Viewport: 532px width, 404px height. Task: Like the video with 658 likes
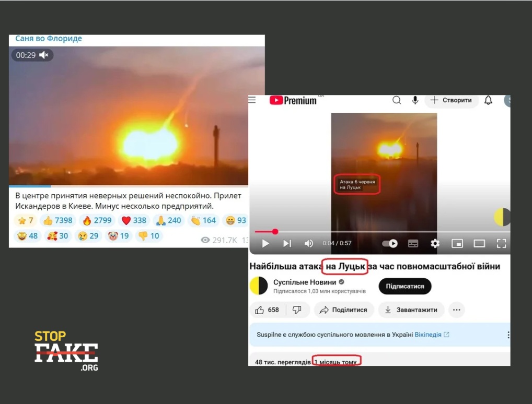click(x=268, y=310)
